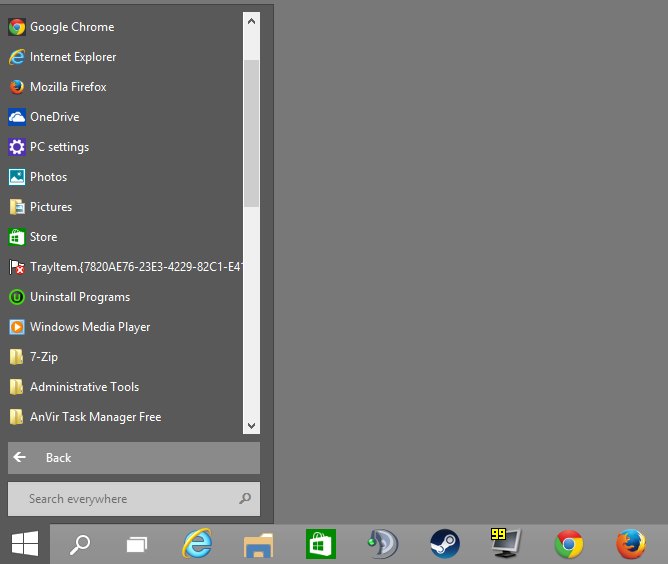This screenshot has height=564, width=668.
Task: Open the Photos app icon
Action: [17, 177]
